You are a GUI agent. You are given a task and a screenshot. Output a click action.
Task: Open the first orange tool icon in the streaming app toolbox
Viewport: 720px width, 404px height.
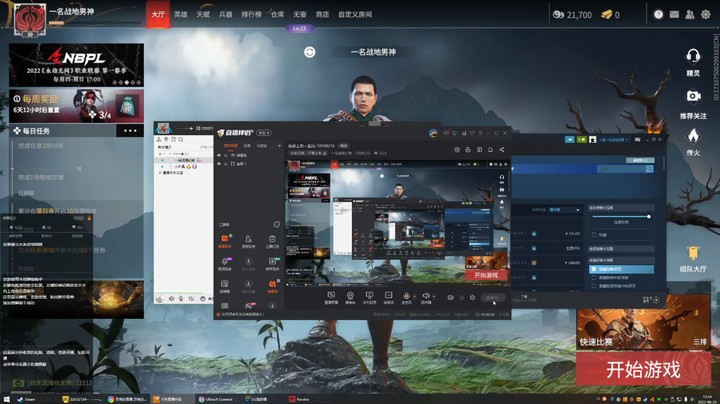click(225, 239)
